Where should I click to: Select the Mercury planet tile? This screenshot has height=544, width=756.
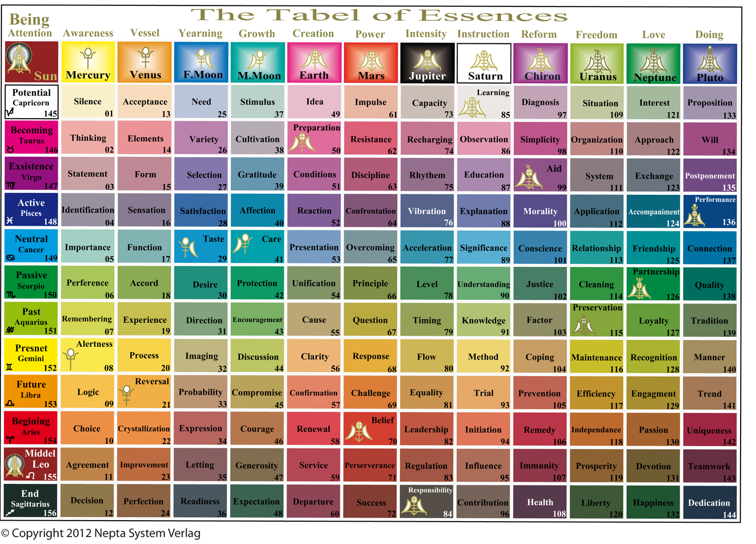[88, 62]
